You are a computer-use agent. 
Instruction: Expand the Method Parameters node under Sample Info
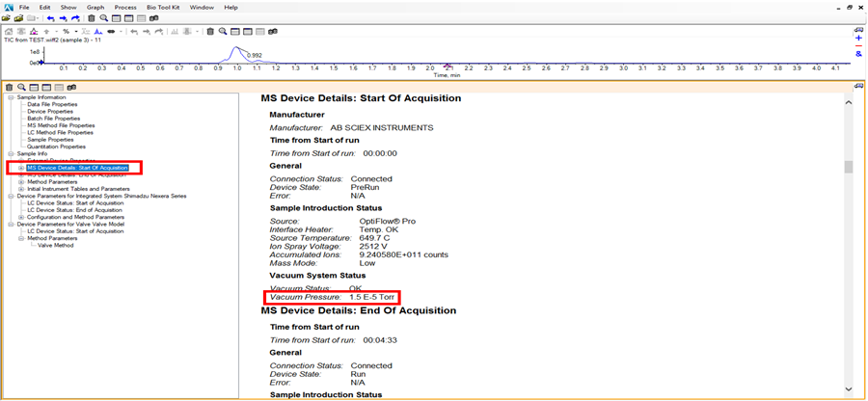point(20,181)
